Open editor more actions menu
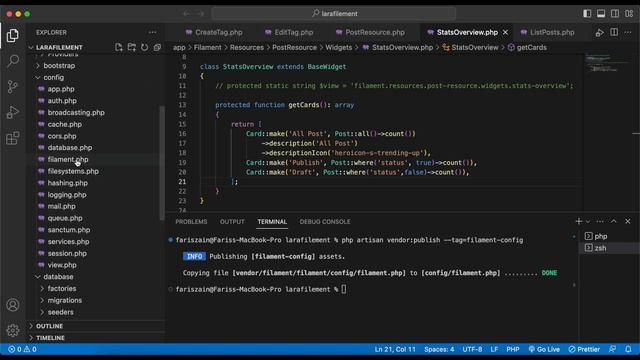The width and height of the screenshot is (640, 360). 628,32
